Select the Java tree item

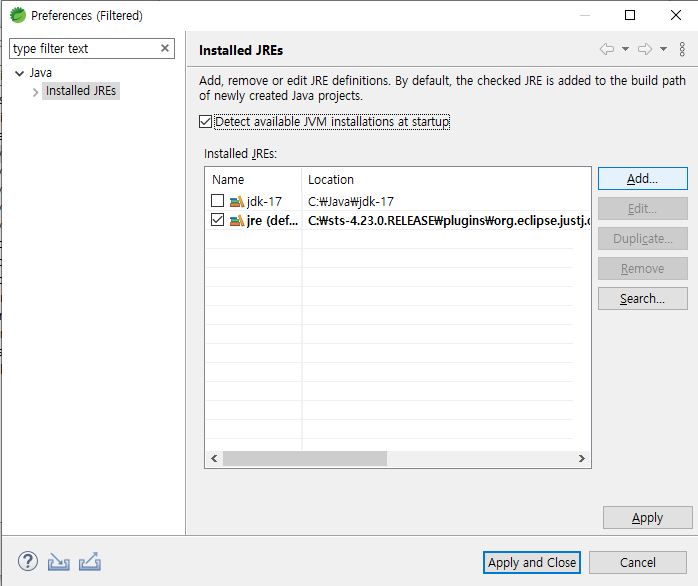[41, 73]
